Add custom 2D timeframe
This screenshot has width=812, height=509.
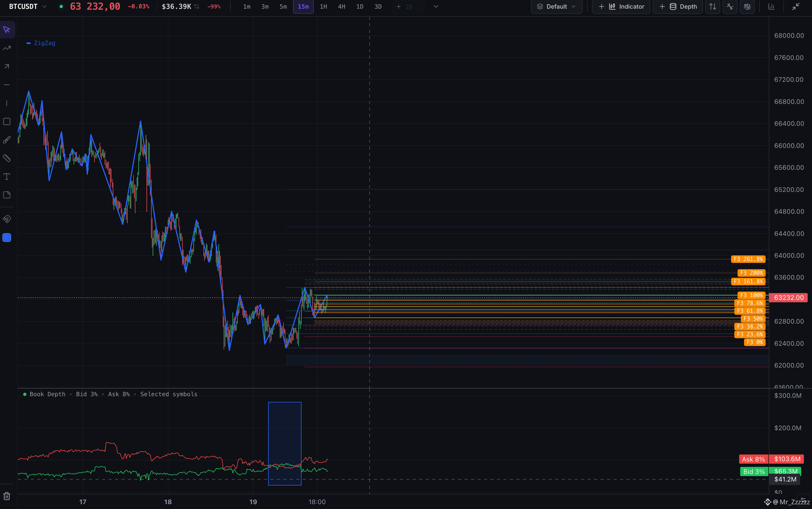408,6
